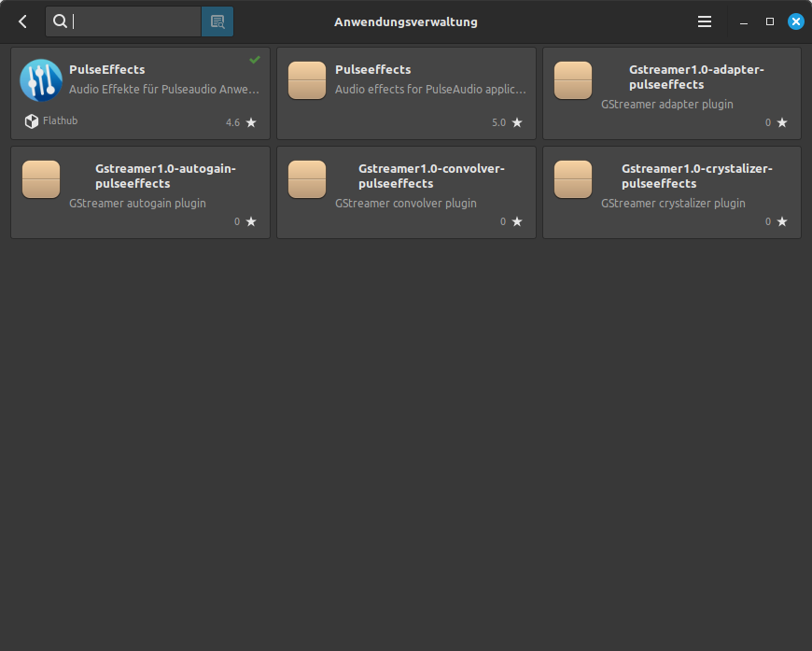Click 'GStreamer convolver plugin' description

405,204
